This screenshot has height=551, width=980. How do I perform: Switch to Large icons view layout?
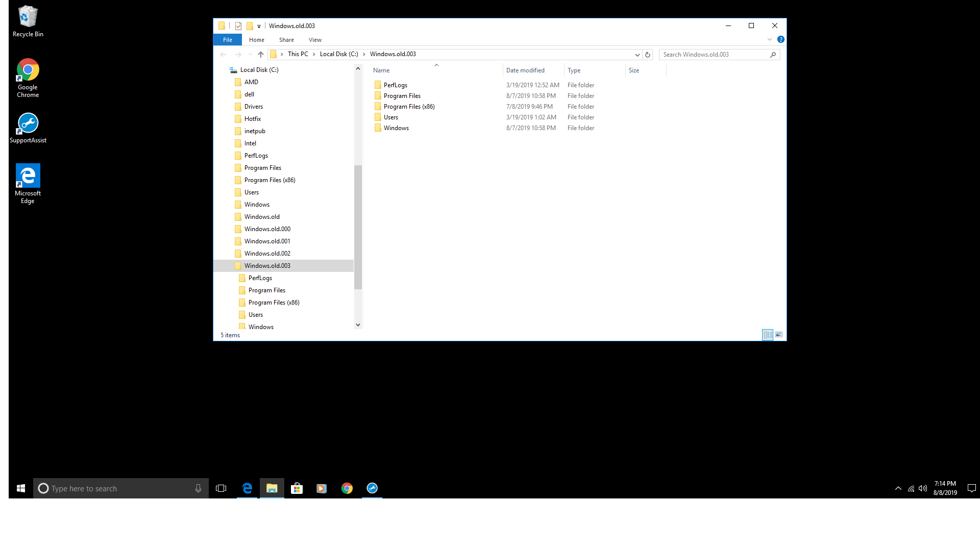779,335
